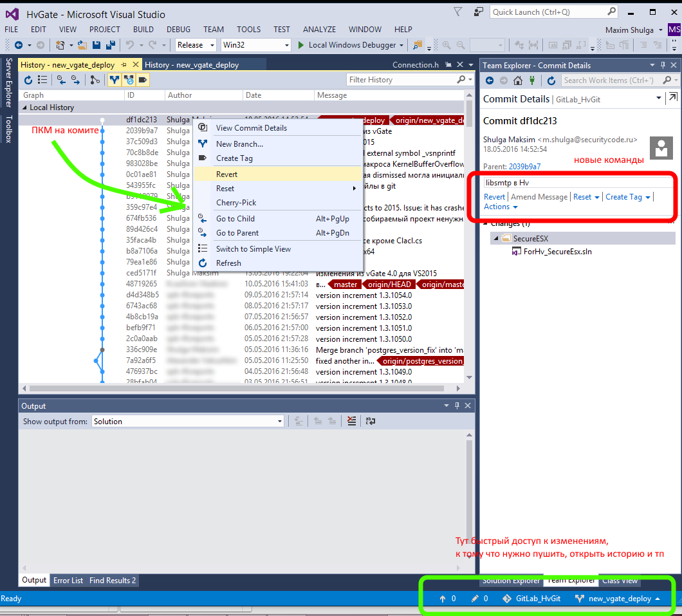Click the pop-out arrow icon beside Commit Details
682x616 pixels.
(673, 97)
